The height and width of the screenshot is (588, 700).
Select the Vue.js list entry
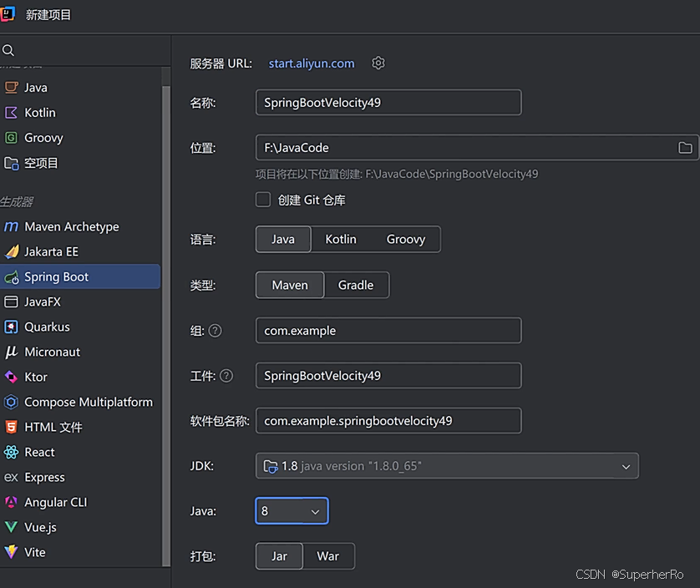pyautogui.click(x=80, y=527)
